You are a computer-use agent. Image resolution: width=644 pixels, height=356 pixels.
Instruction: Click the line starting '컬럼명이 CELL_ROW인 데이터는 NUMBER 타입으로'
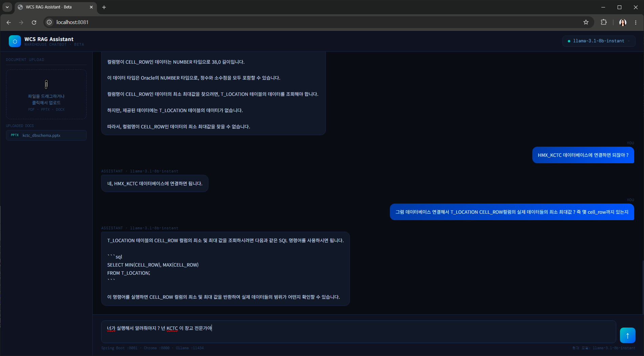[x=176, y=62]
